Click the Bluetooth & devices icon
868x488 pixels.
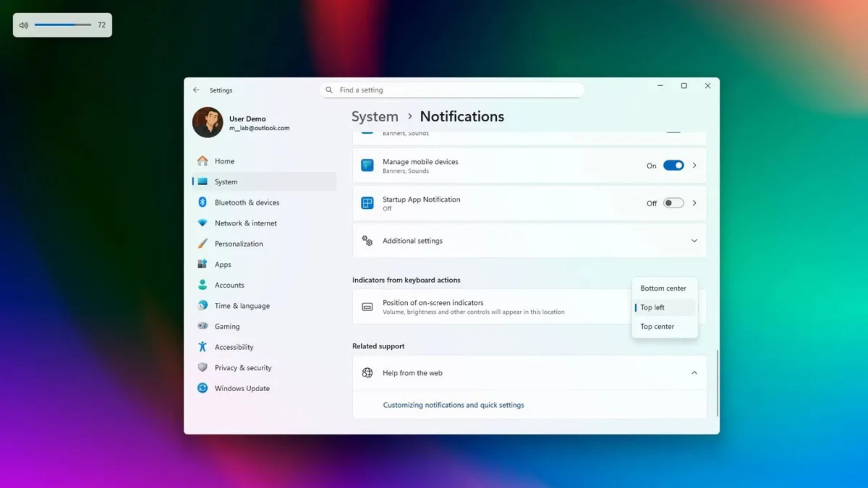click(203, 202)
